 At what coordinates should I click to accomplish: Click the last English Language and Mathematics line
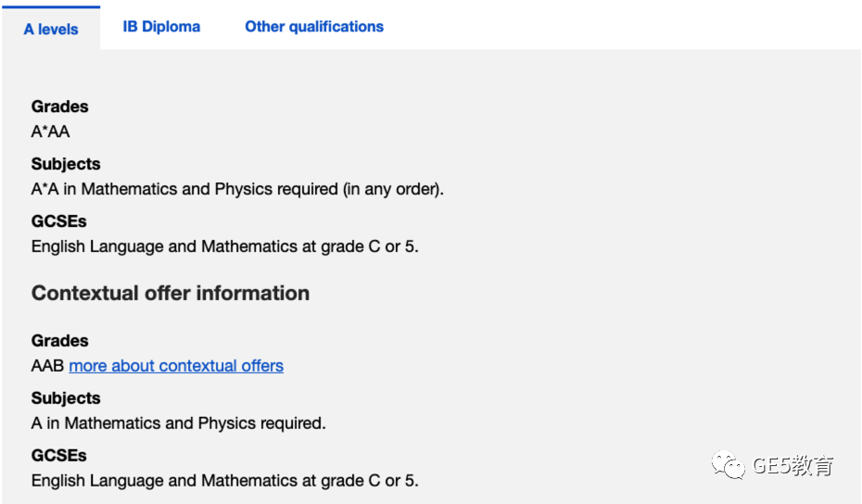pos(225,480)
